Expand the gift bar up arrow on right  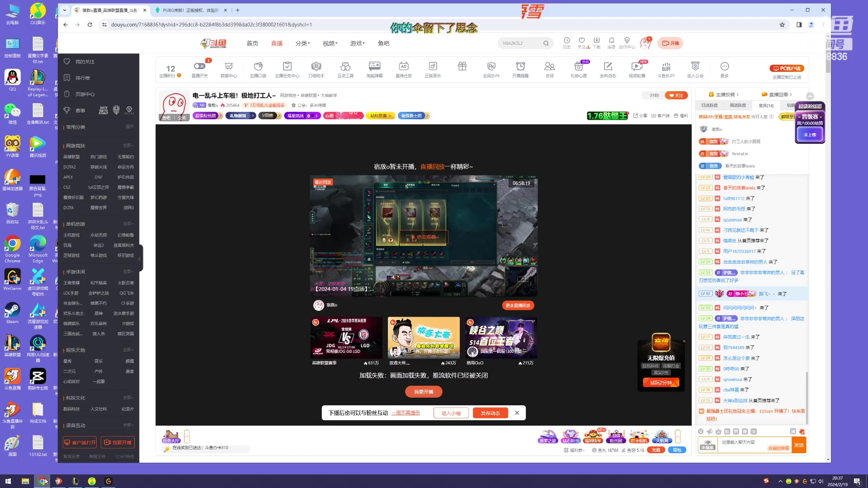pos(678,436)
